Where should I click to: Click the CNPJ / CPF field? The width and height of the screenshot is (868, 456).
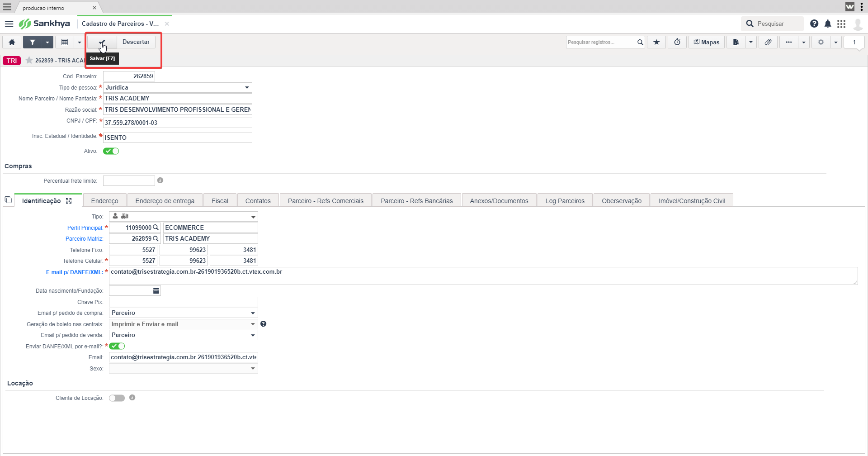[x=177, y=123]
